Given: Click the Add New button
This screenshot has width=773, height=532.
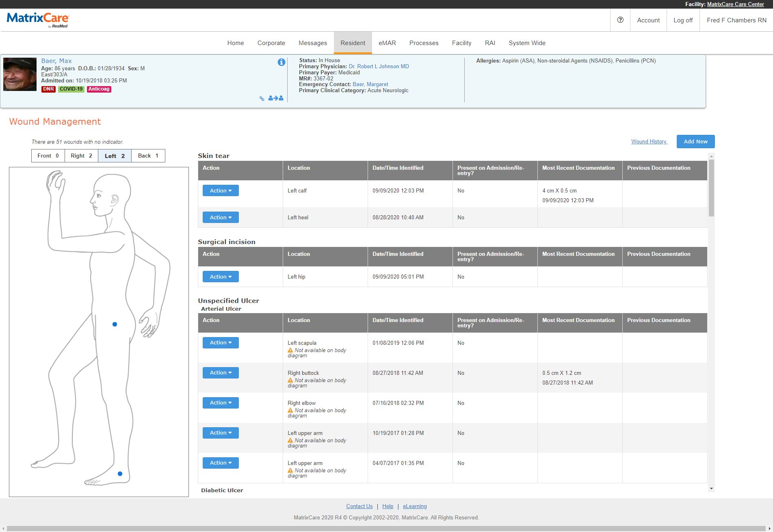Looking at the screenshot, I should coord(695,141).
